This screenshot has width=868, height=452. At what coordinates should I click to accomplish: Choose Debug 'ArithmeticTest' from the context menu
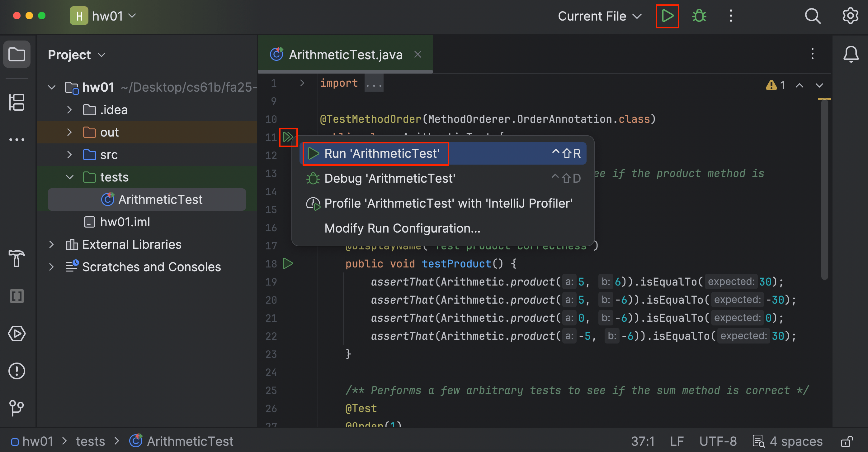click(389, 178)
